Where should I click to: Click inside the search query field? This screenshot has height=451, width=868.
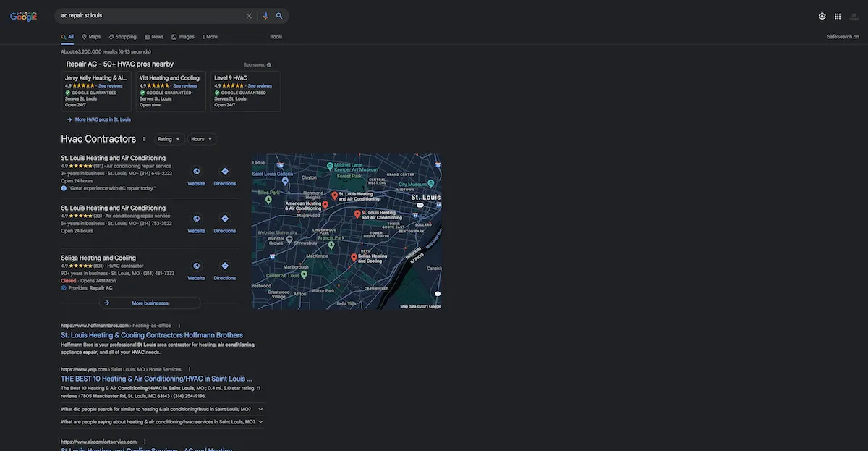click(150, 16)
